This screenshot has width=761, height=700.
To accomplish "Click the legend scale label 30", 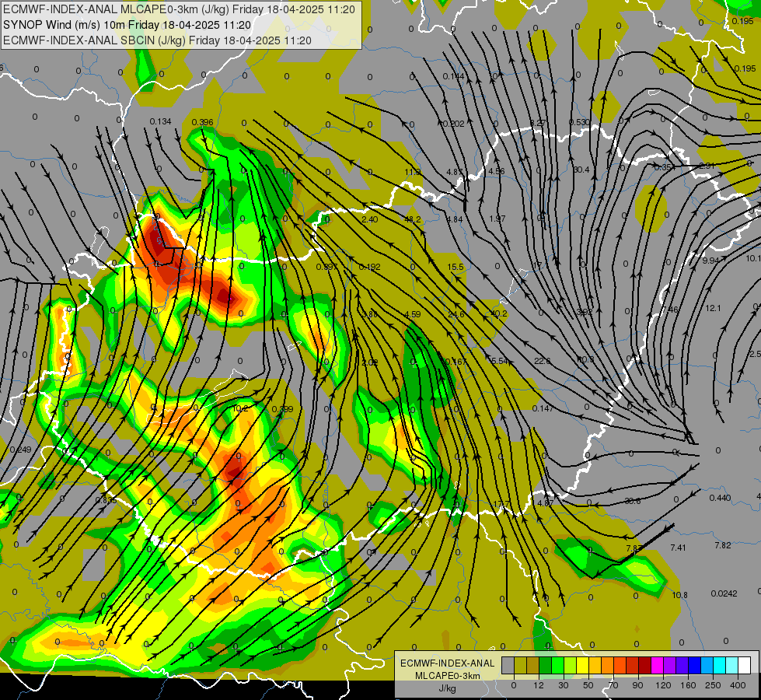I will pyautogui.click(x=564, y=686).
